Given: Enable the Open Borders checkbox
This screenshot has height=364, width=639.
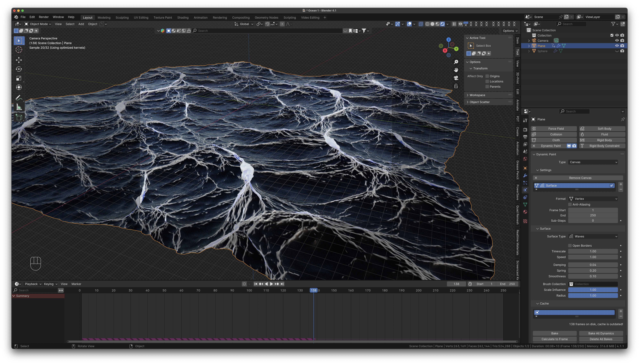Looking at the screenshot, I should pyautogui.click(x=570, y=246).
